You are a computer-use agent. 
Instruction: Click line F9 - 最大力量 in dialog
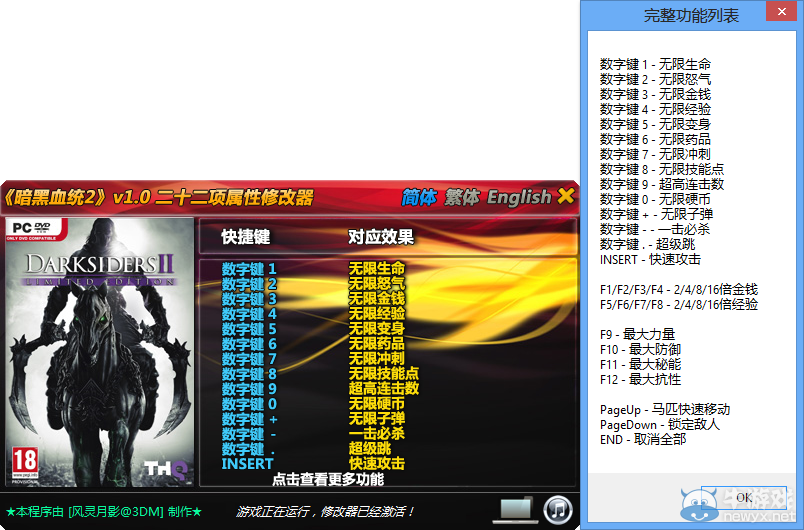637,334
